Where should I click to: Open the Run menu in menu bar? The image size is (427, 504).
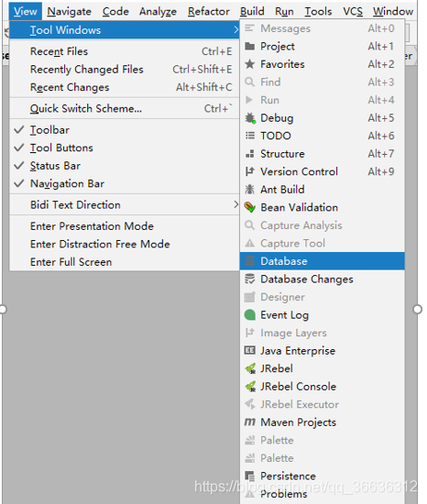284,12
